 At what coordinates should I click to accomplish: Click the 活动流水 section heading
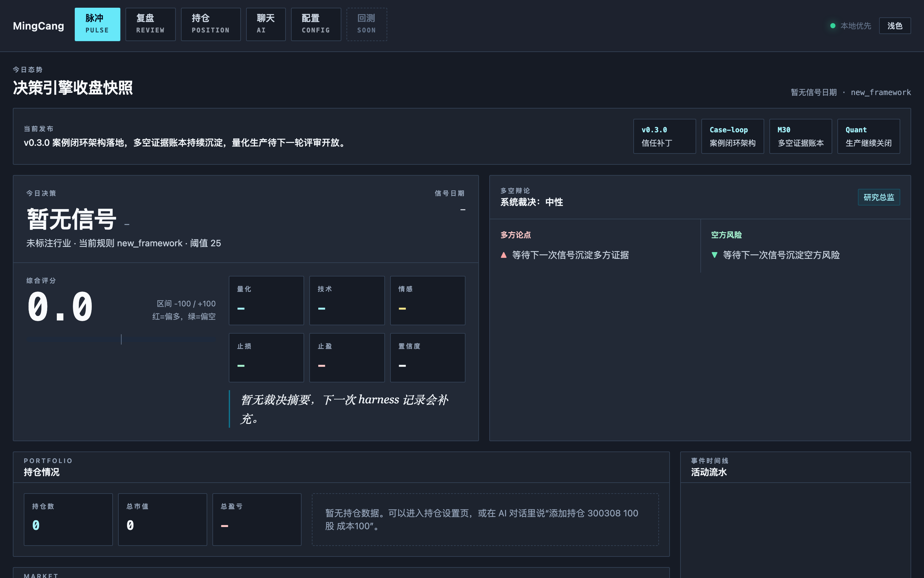[x=709, y=472]
